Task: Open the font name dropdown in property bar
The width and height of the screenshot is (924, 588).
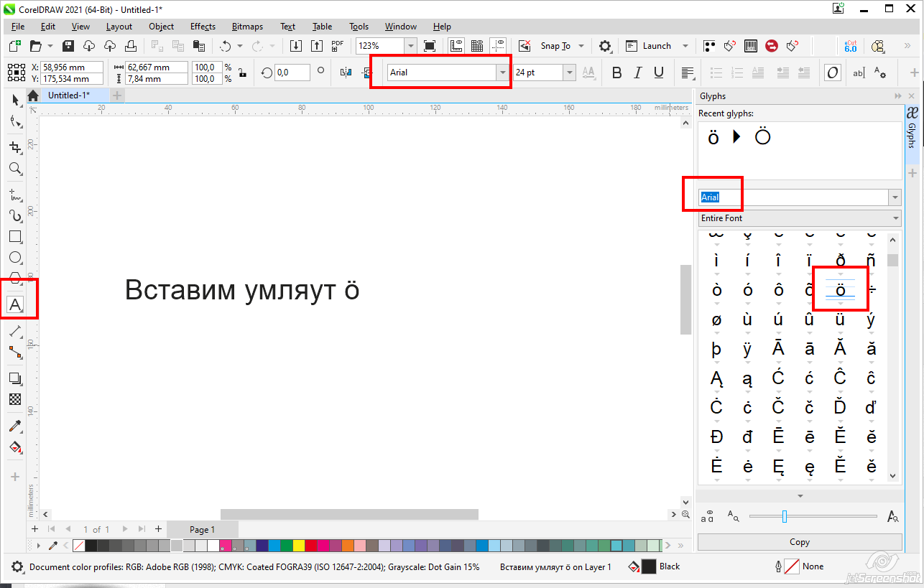Action: (x=502, y=73)
